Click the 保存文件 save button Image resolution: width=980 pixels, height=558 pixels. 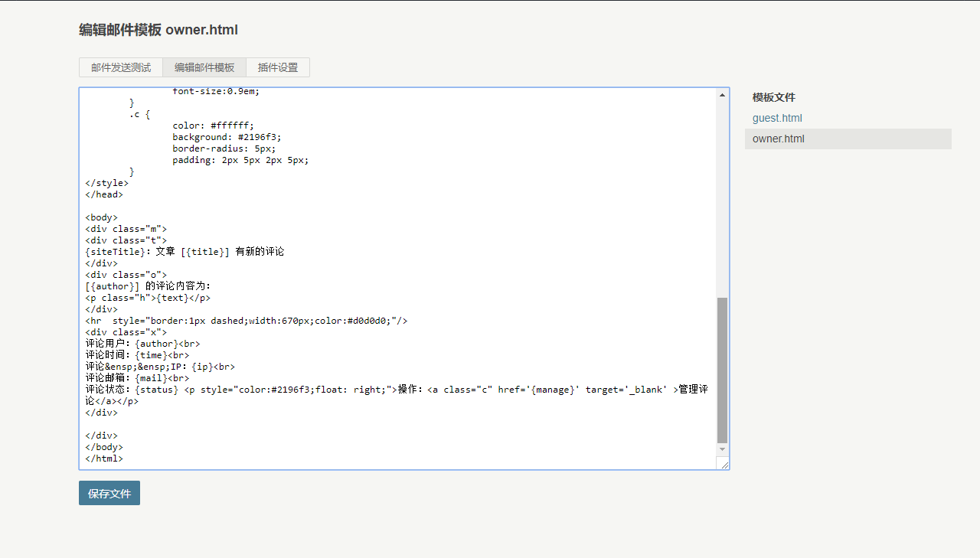point(109,492)
